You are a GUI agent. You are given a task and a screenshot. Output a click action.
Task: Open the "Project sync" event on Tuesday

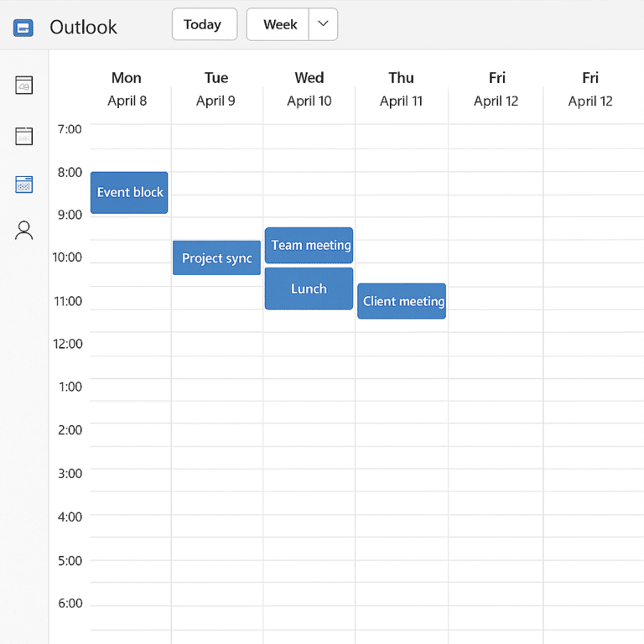[216, 258]
